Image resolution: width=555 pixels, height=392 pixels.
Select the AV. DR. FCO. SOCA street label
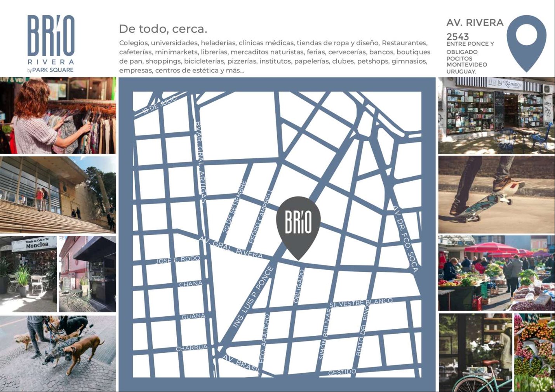[405, 238]
